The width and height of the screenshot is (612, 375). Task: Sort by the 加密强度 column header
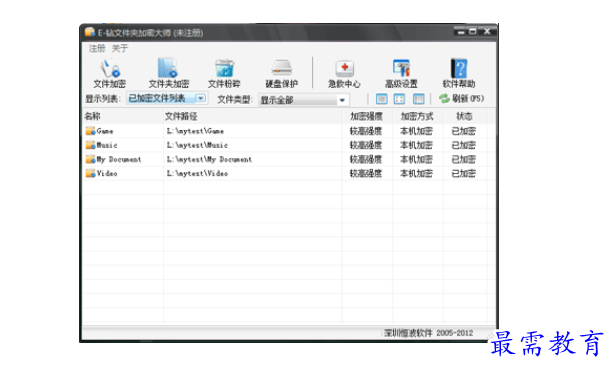coord(367,116)
